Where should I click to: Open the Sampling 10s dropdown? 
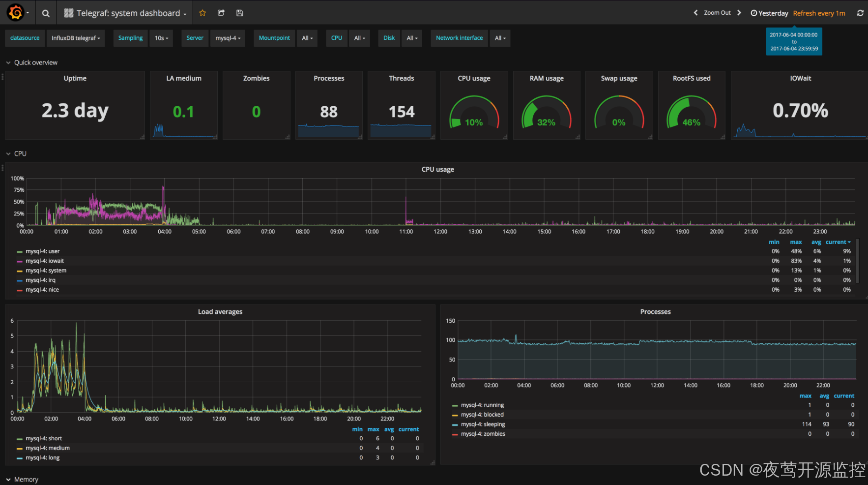tap(161, 38)
